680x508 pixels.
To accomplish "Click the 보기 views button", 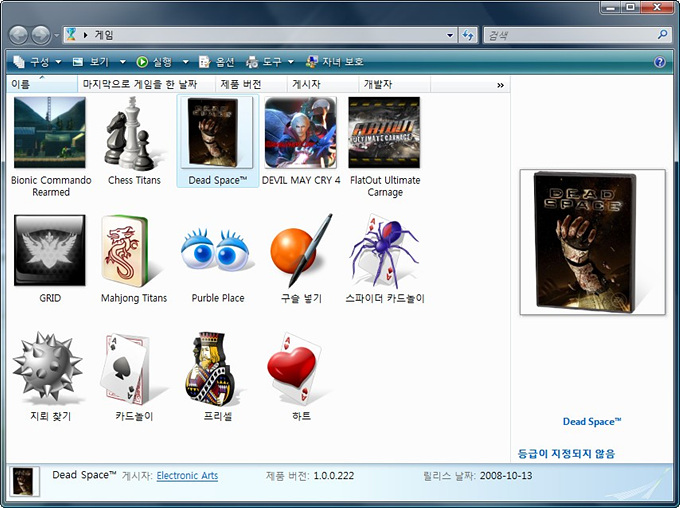I will [92, 62].
